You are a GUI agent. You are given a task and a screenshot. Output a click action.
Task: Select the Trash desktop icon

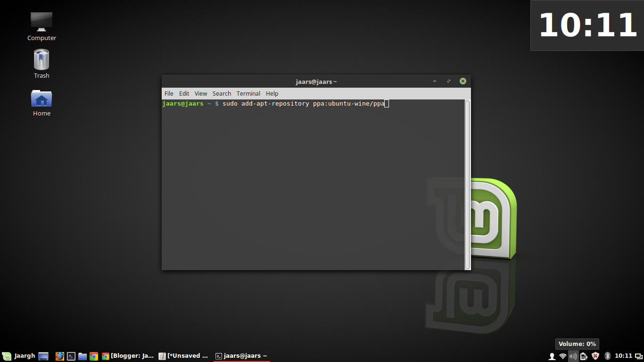[x=41, y=64]
